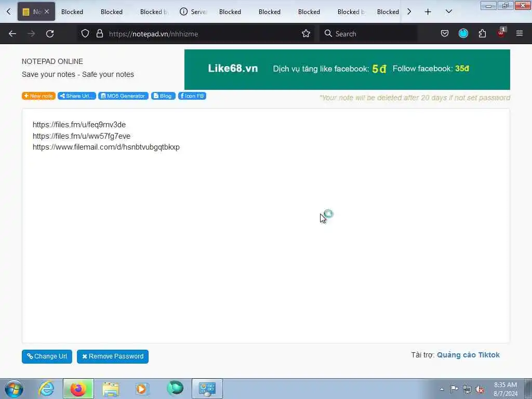Open Windows Explorer folder from taskbar
The height and width of the screenshot is (399, 532).
pyautogui.click(x=111, y=389)
